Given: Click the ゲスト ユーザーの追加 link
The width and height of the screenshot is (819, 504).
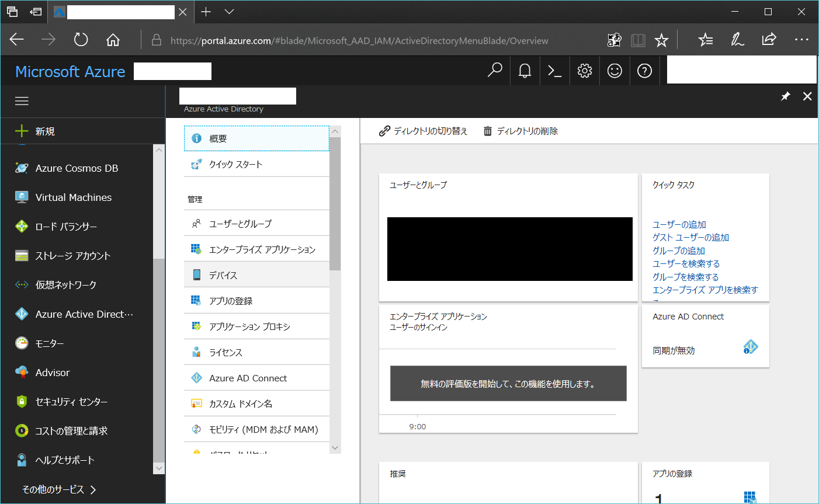Looking at the screenshot, I should pos(690,237).
